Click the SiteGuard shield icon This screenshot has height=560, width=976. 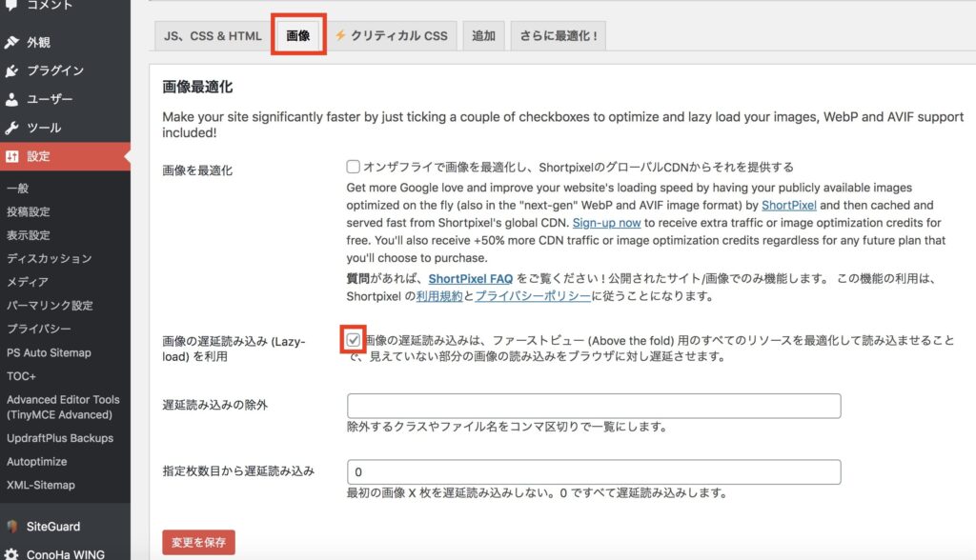tap(11, 527)
